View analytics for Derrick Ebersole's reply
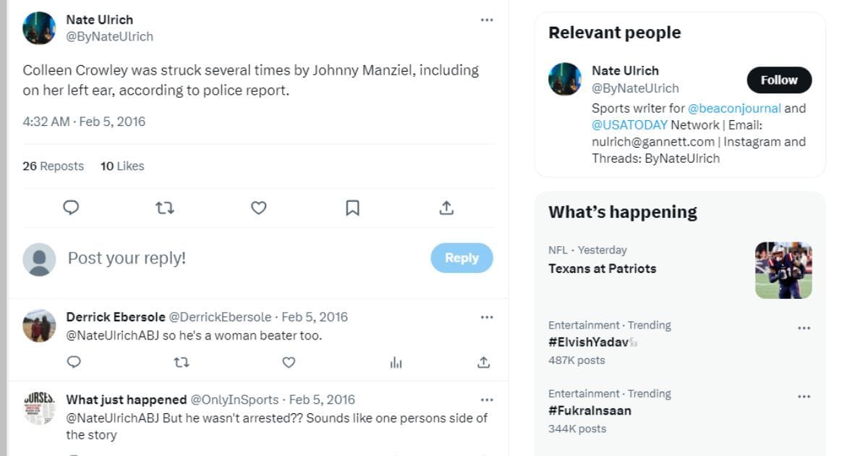This screenshot has width=868, height=456. tap(396, 362)
